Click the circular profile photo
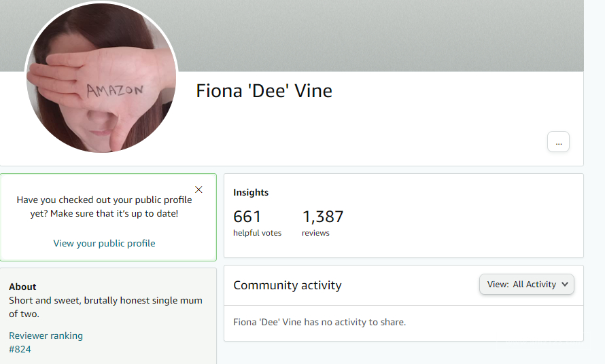 [101, 77]
